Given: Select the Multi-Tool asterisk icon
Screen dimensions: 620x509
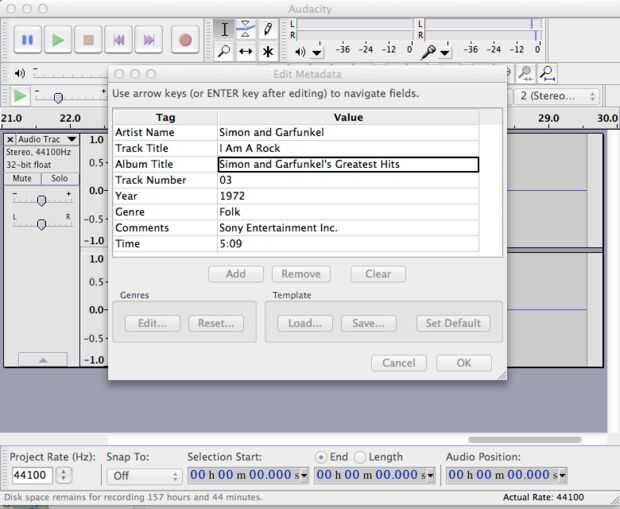Looking at the screenshot, I should [268, 51].
